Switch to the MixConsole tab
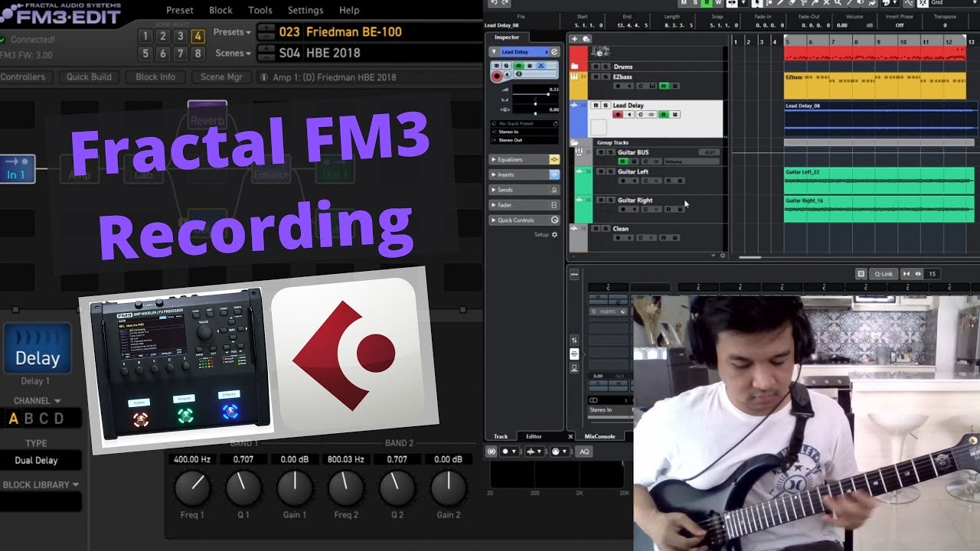The height and width of the screenshot is (551, 980). pyautogui.click(x=599, y=436)
